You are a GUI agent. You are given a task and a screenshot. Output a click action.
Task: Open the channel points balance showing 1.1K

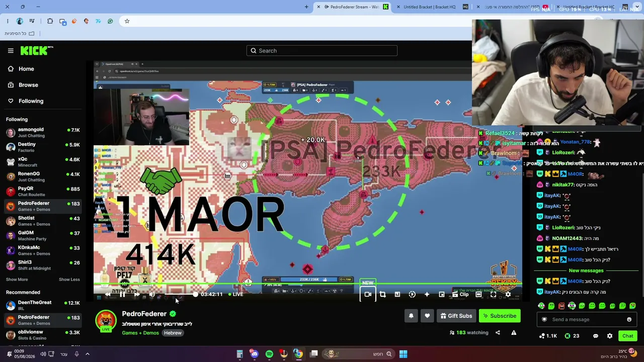(548, 336)
